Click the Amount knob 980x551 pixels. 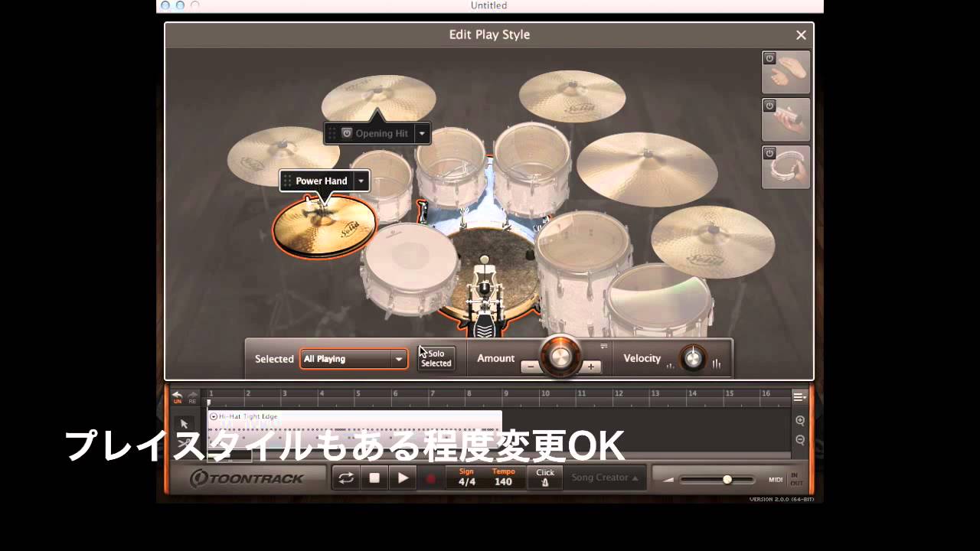pos(560,355)
